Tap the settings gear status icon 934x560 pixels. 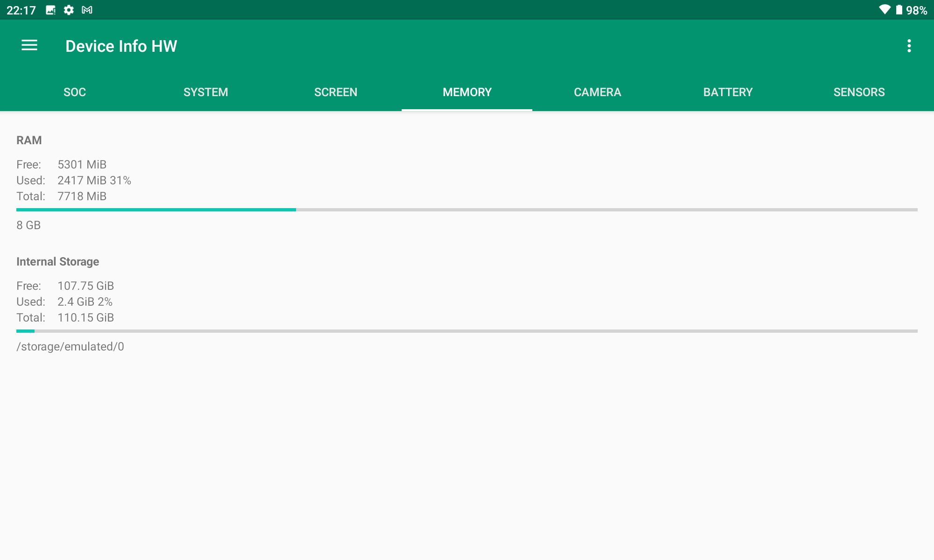coord(69,10)
